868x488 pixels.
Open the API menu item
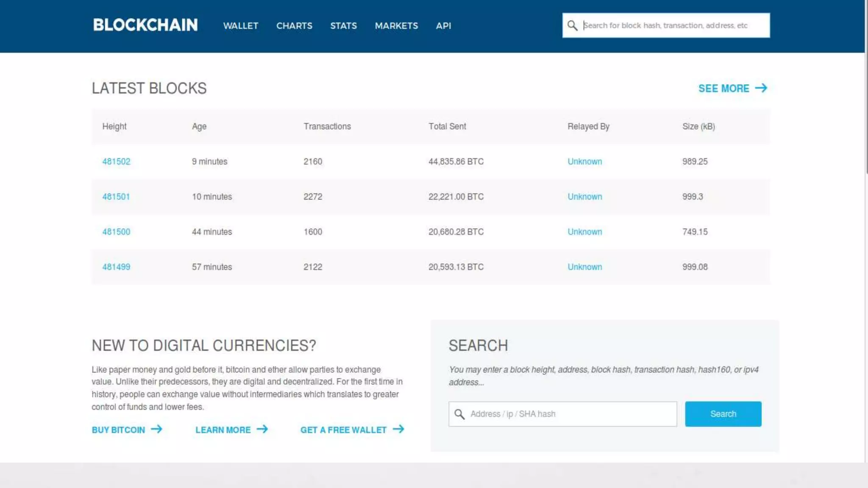tap(443, 26)
